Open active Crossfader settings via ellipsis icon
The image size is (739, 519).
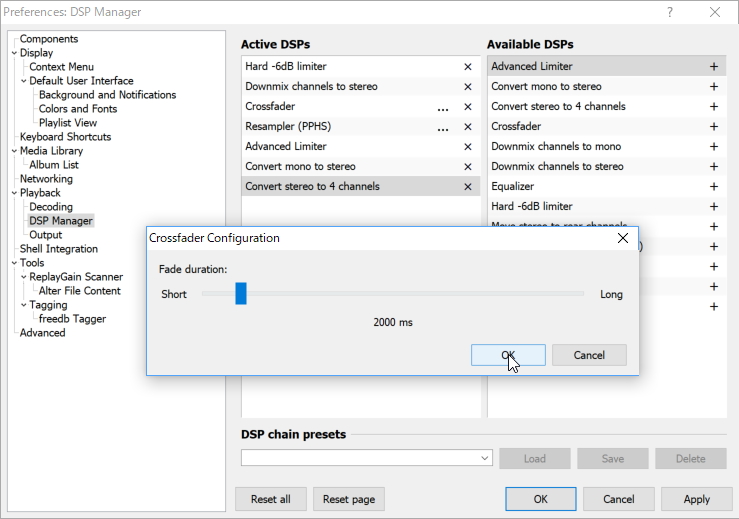pos(442,107)
